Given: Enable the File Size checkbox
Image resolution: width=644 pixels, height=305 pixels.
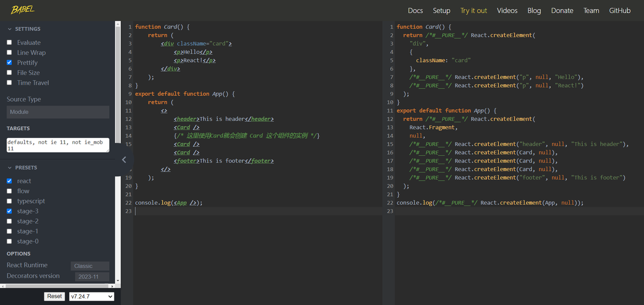Looking at the screenshot, I should click(9, 73).
